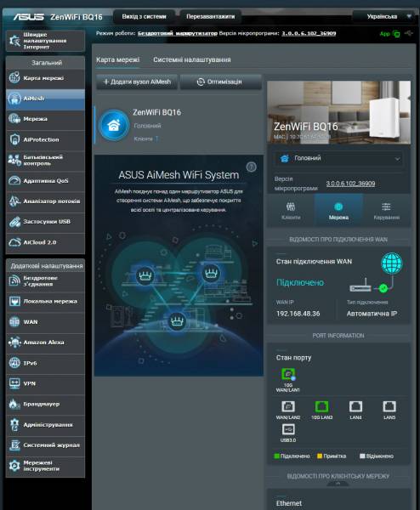Select AiMesh in the sidebar
The width and height of the screenshot is (420, 510).
click(x=45, y=99)
